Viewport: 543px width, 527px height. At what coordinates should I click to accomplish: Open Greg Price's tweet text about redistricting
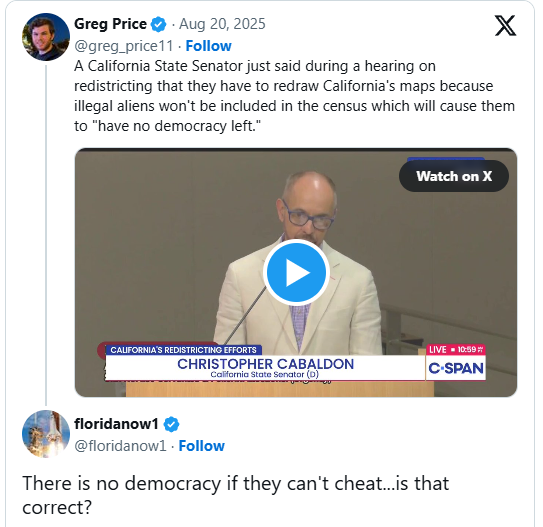pos(294,96)
